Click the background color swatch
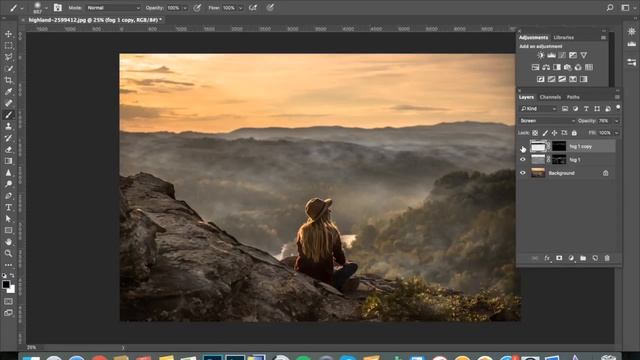The image size is (640, 360). click(x=12, y=290)
